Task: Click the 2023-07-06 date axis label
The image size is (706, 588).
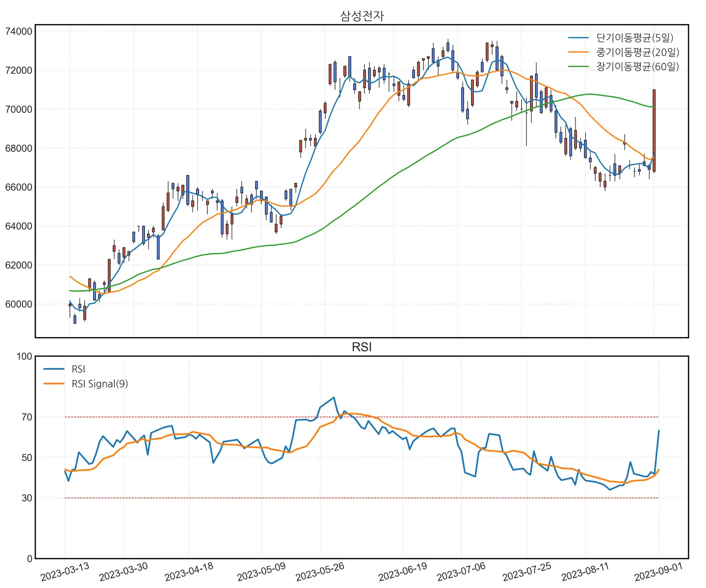Action: click(x=461, y=572)
